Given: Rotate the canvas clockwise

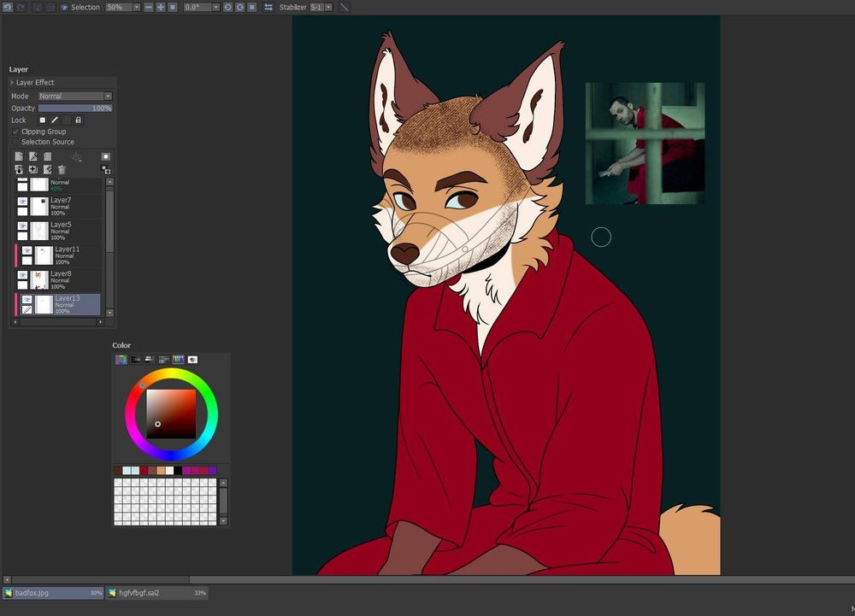Looking at the screenshot, I should coord(240,7).
